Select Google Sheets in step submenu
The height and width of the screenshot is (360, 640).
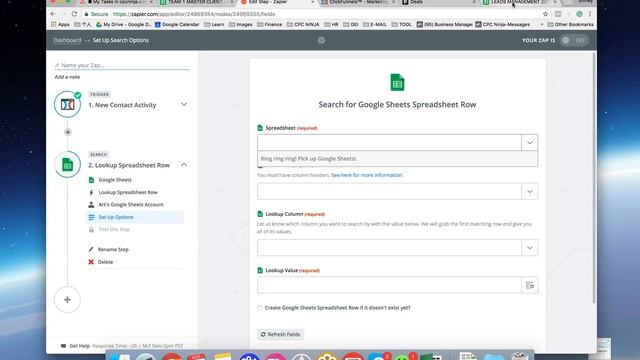[x=115, y=180]
